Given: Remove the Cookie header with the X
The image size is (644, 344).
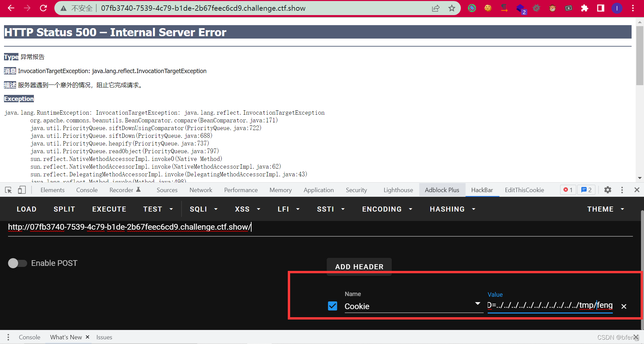Looking at the screenshot, I should tap(624, 306).
